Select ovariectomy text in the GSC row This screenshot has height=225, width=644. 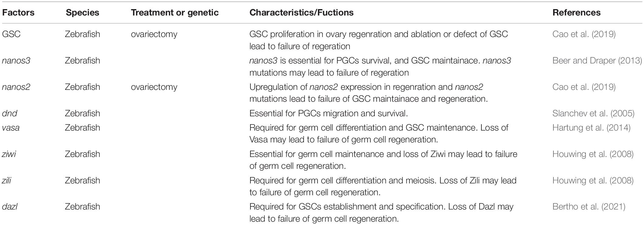coord(154,34)
